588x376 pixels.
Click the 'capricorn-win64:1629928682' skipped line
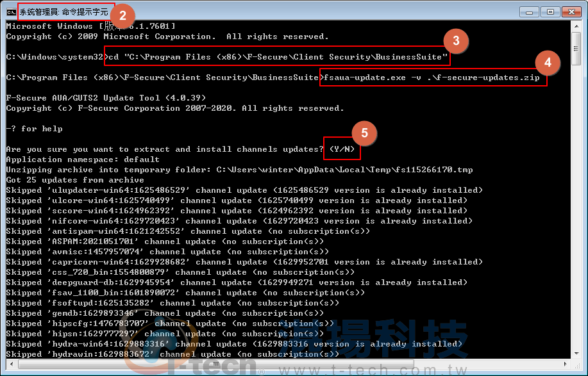point(244,262)
